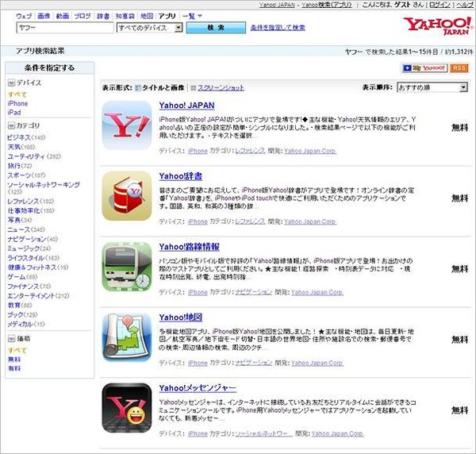
Task: Filter by スポーツ category
Action: click(19, 175)
